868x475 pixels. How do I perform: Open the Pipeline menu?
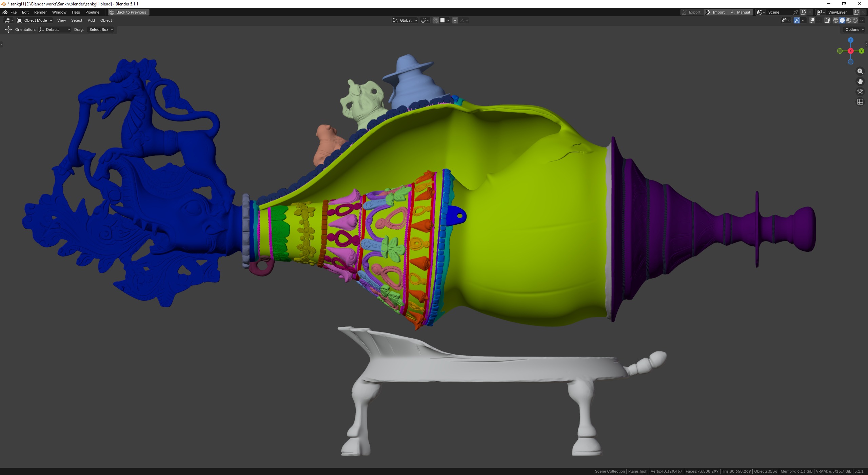coord(92,12)
